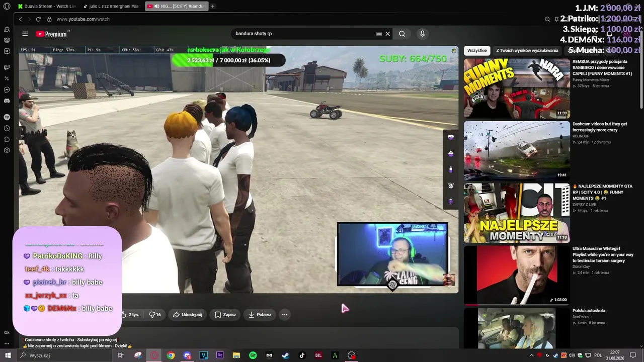The height and width of the screenshot is (362, 644).
Task: Open the Windows Start menu
Action: (8, 355)
